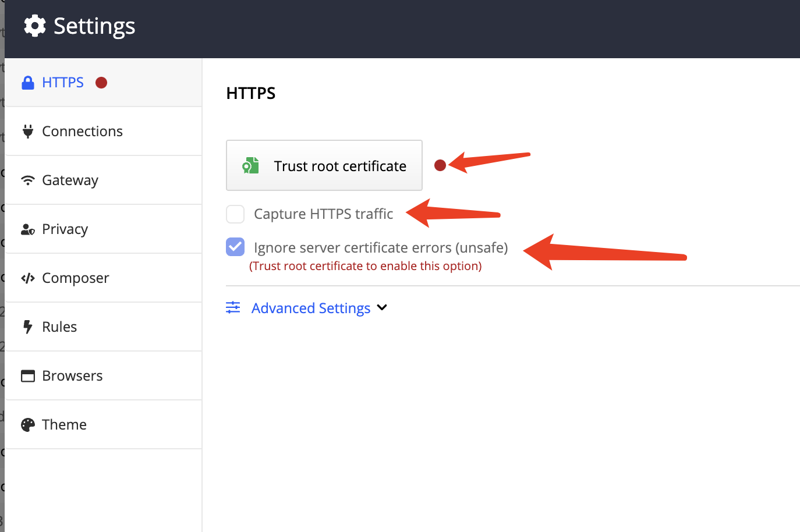Uncheck Ignore server certificate errors checkbox
This screenshot has height=532, width=800.
[235, 247]
